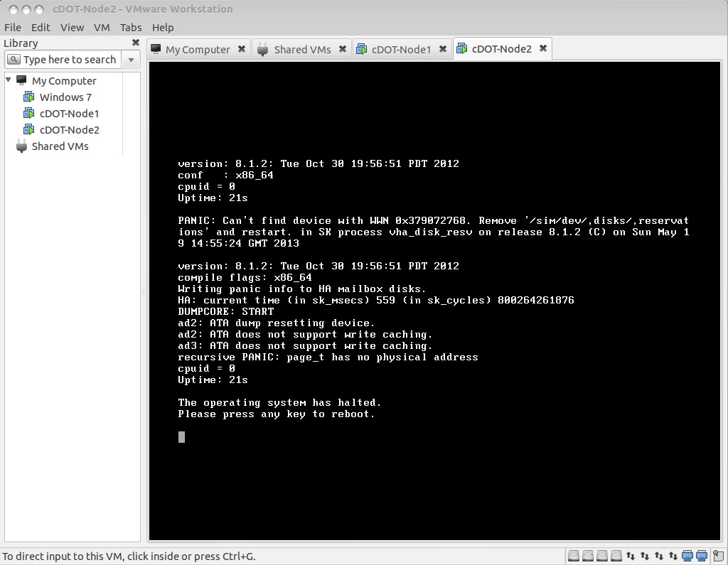Image resolution: width=728 pixels, height=565 pixels.
Task: Click the Shared VMs plug icon in Library
Action: coord(21,146)
